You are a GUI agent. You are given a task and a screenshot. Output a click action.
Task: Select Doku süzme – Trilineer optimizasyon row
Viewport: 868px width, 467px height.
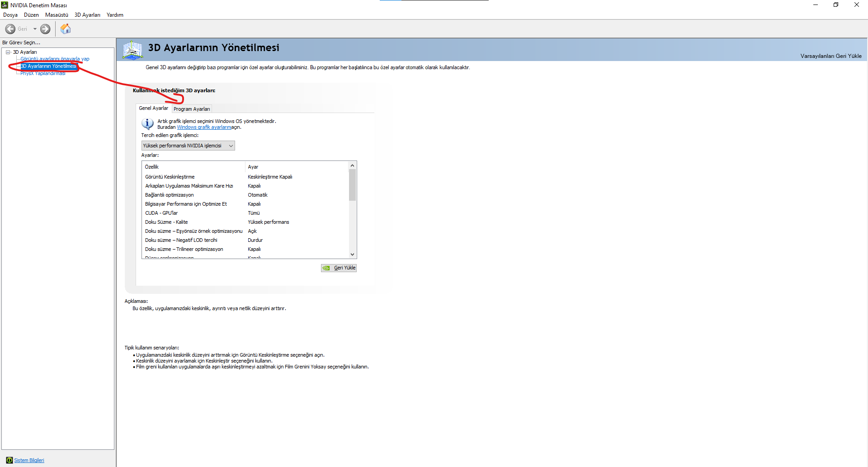pyautogui.click(x=245, y=249)
